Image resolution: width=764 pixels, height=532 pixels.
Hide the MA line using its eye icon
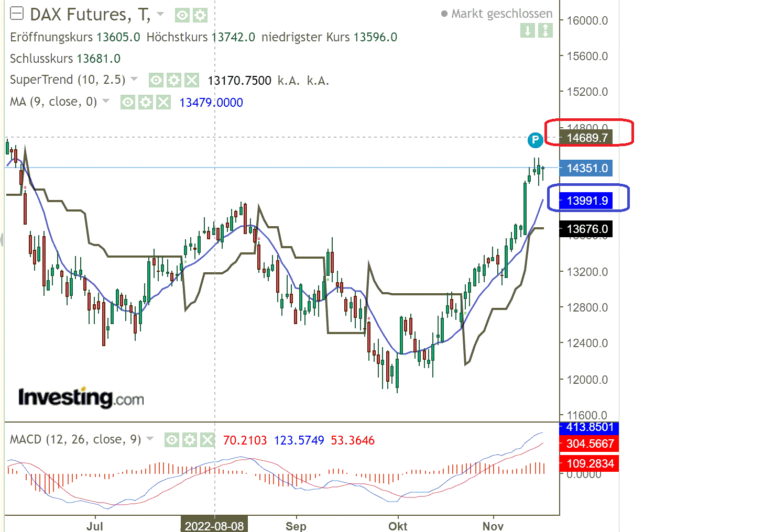click(x=128, y=102)
